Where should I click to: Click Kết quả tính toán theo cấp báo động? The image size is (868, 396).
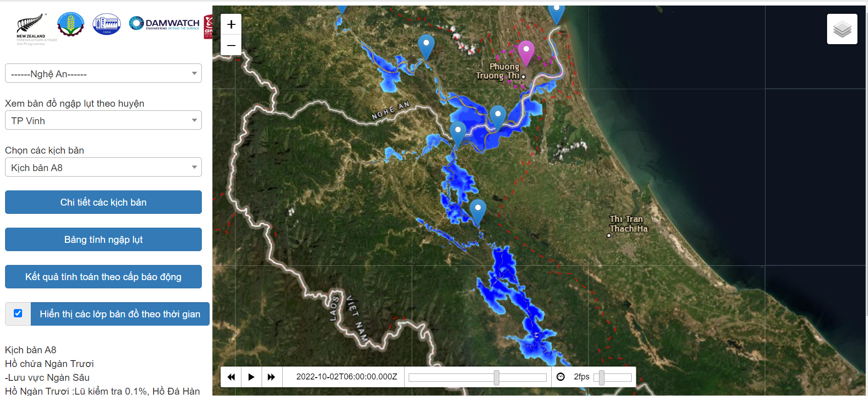[x=103, y=277]
